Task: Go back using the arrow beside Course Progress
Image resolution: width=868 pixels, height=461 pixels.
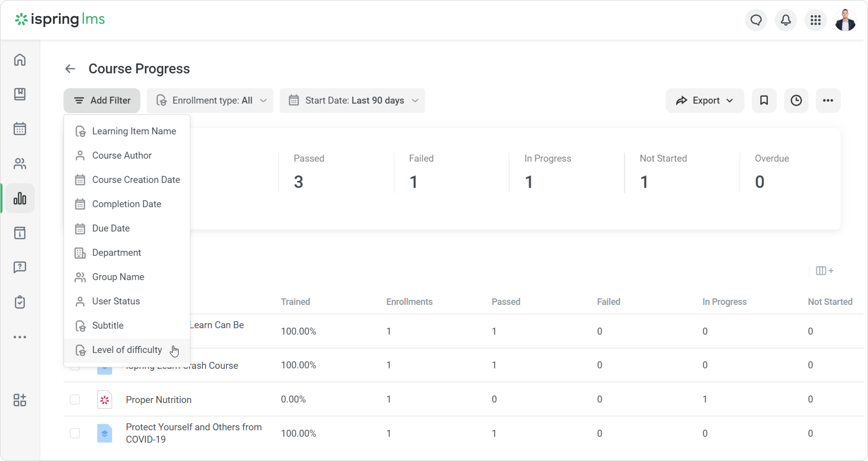Action: (70, 69)
